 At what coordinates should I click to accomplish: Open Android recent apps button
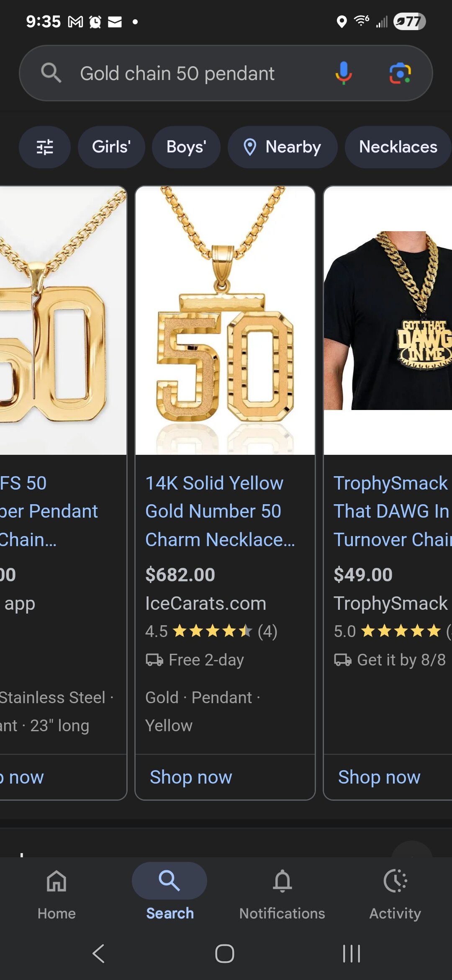pos(351,954)
